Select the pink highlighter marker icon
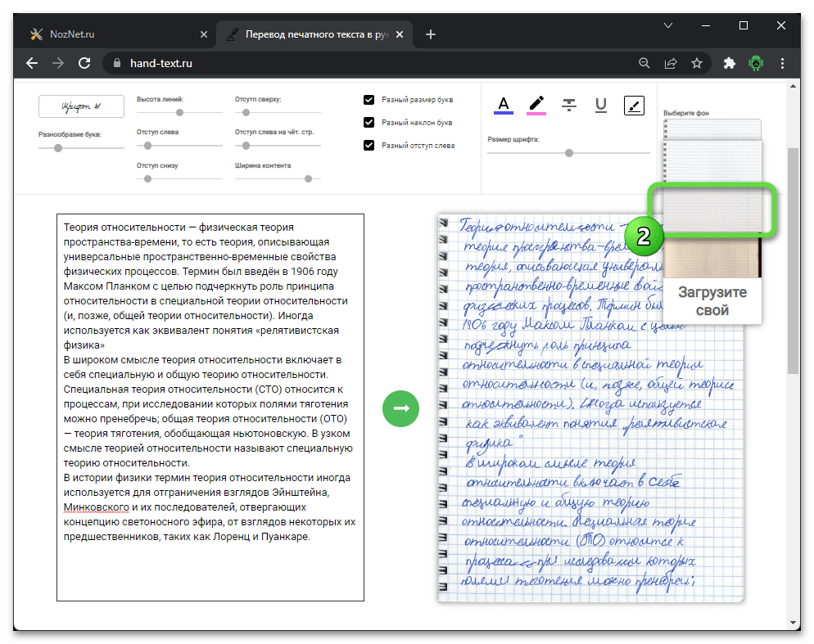The width and height of the screenshot is (814, 644). click(536, 105)
